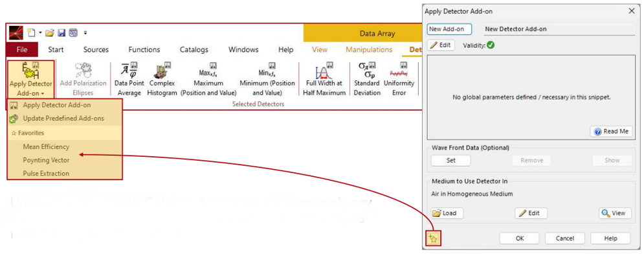Click the Set wave front data button

tap(451, 160)
